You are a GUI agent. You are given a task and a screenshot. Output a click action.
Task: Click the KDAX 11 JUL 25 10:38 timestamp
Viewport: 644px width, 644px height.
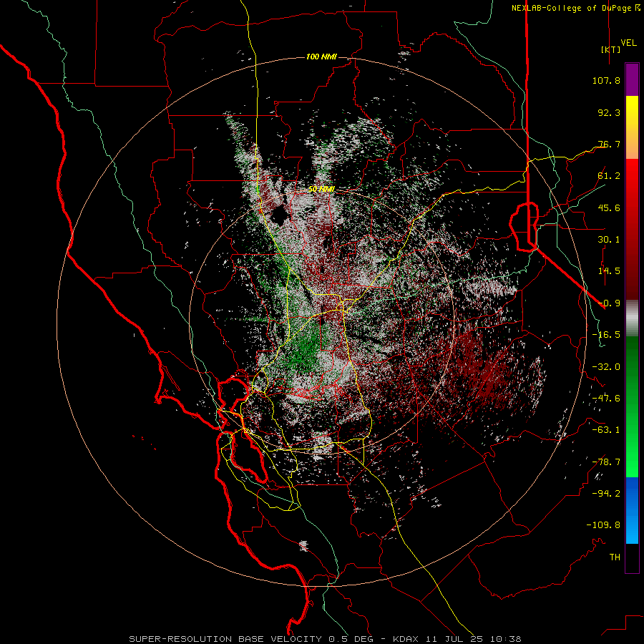point(457,639)
